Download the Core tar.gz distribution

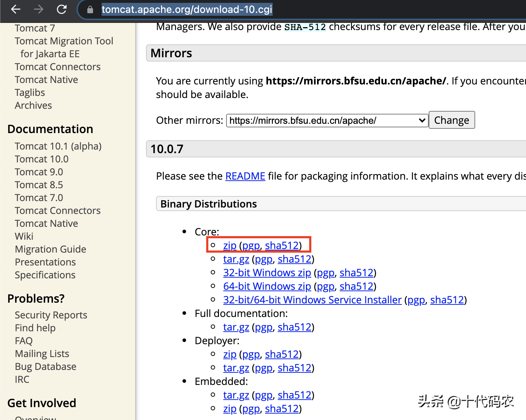coord(236,259)
